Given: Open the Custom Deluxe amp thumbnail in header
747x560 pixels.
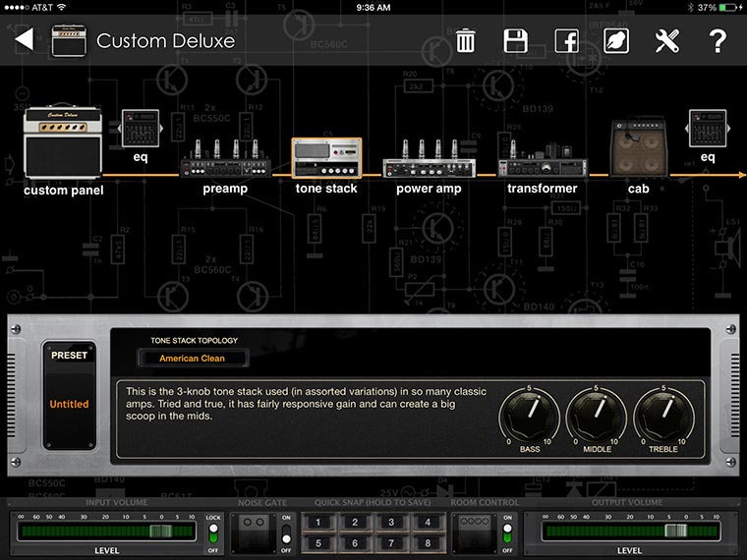Looking at the screenshot, I should pos(69,41).
